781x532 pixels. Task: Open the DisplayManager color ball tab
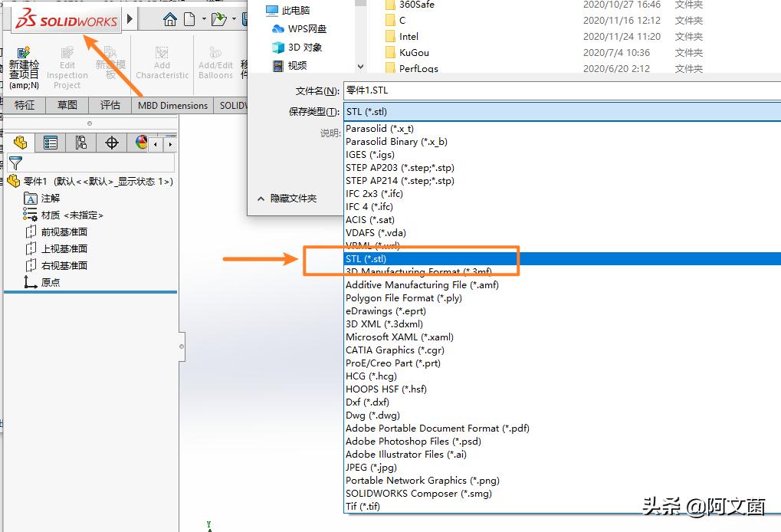142,143
